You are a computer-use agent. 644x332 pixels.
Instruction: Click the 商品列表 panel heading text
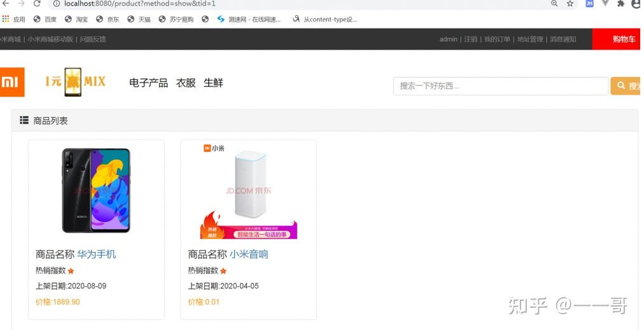point(50,121)
